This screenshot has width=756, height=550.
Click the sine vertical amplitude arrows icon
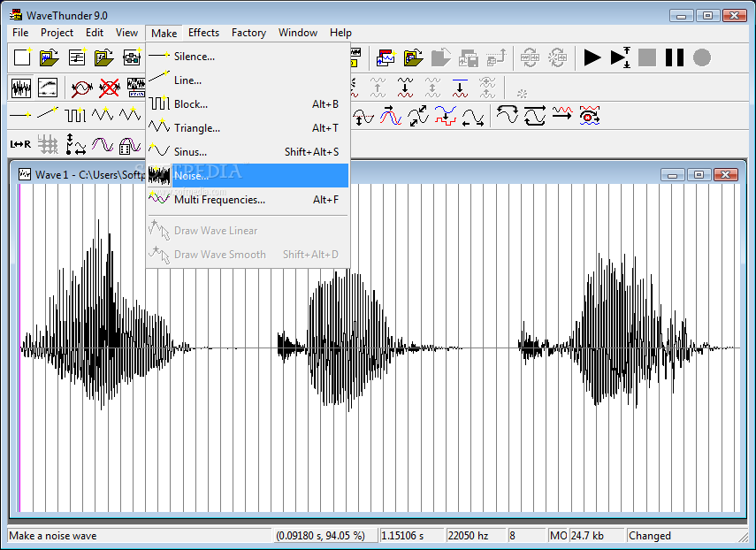(x=363, y=117)
